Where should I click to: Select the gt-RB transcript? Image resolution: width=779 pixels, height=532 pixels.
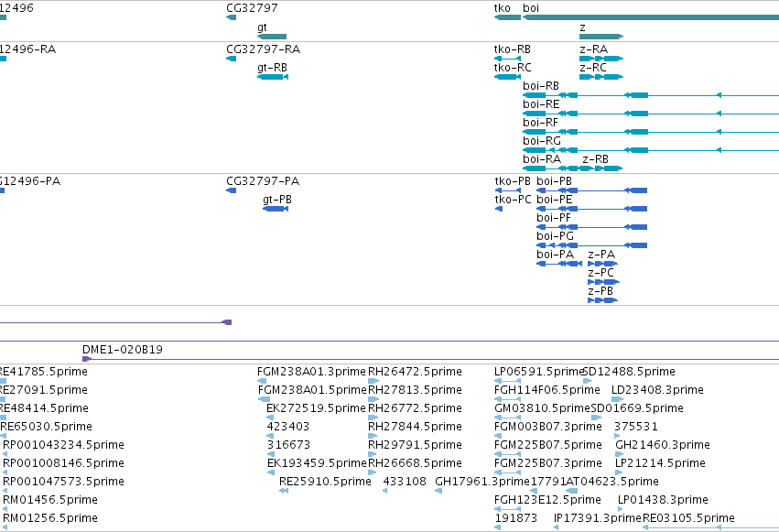pyautogui.click(x=273, y=77)
